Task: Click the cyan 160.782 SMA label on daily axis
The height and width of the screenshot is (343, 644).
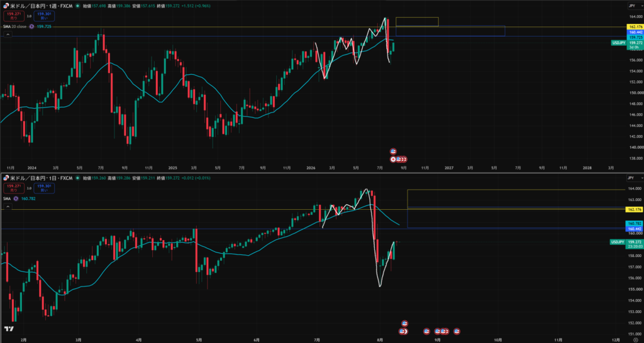Action: [635, 223]
